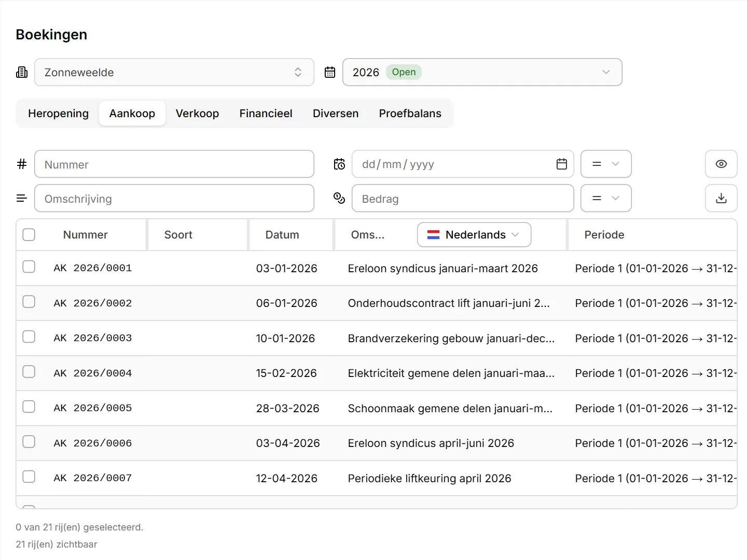Image resolution: width=747 pixels, height=560 pixels.
Task: Check the row AK 2026/0003
Action: coord(29,337)
